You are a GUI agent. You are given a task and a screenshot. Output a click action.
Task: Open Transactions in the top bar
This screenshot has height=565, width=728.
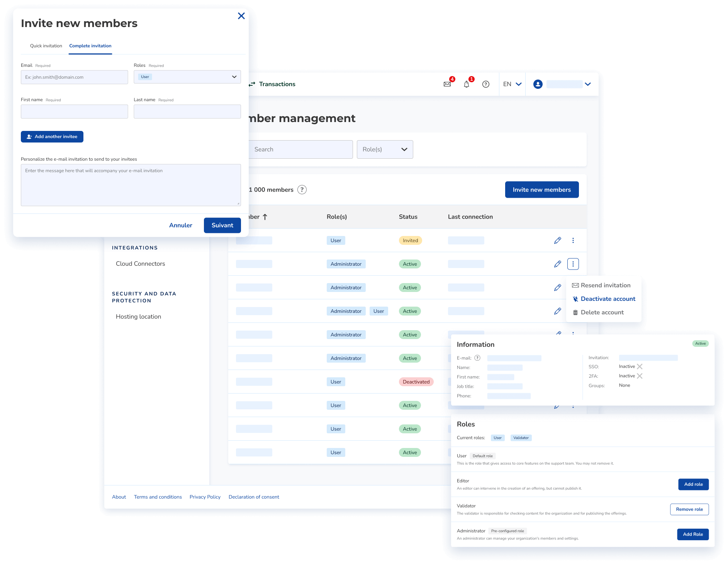pyautogui.click(x=277, y=84)
